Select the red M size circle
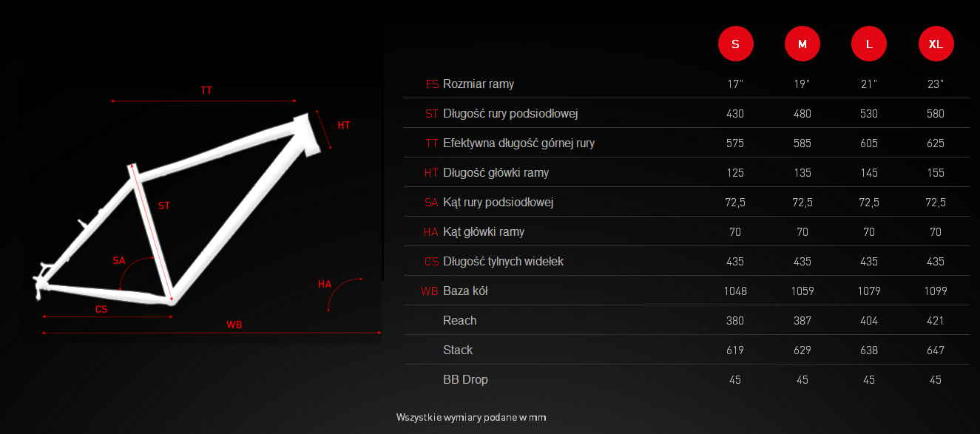 [x=802, y=44]
